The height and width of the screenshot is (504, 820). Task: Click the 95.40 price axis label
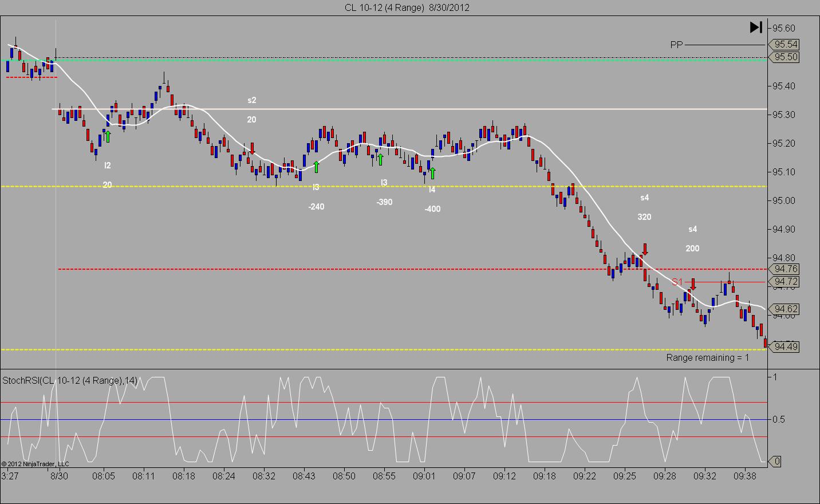[783, 86]
